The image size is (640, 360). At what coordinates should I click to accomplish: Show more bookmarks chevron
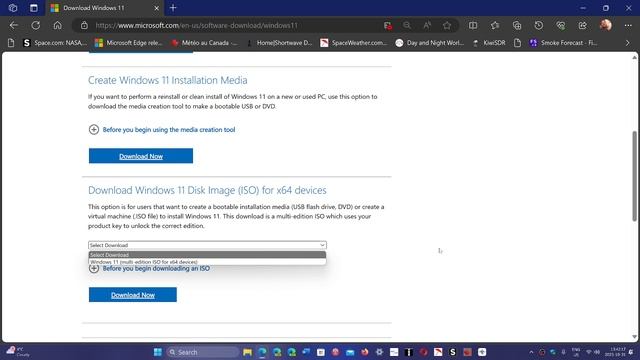tap(628, 42)
